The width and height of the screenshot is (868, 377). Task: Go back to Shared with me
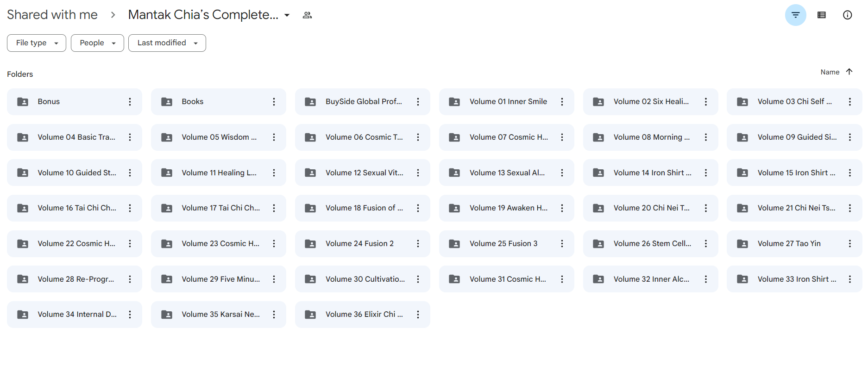52,15
